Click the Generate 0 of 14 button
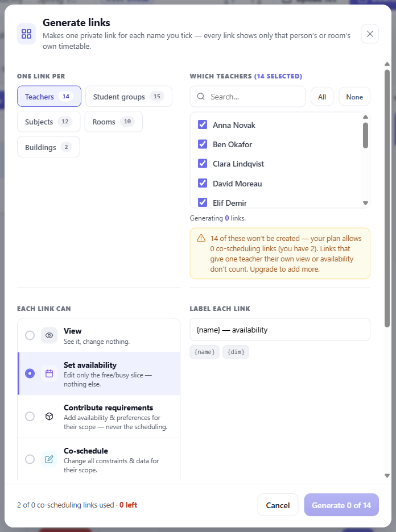The height and width of the screenshot is (532, 396). pyautogui.click(x=341, y=505)
